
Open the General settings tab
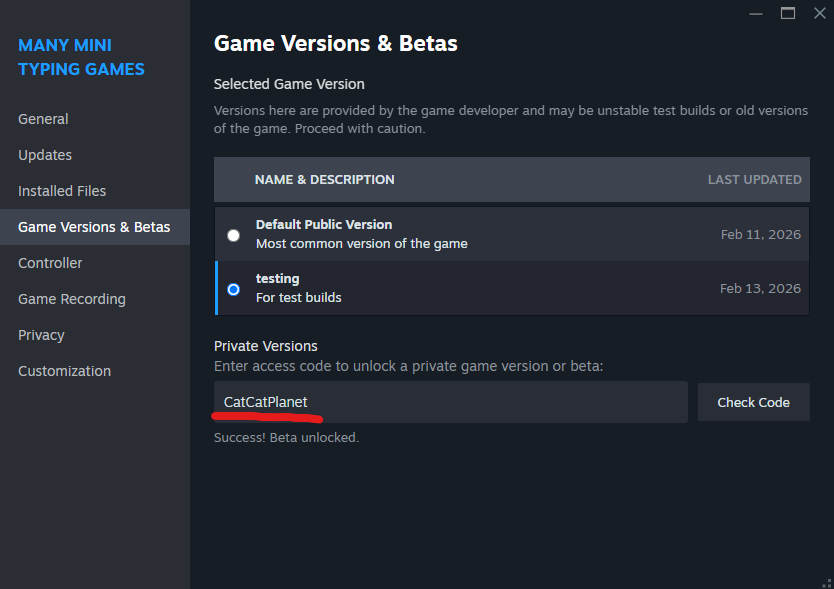click(x=43, y=119)
